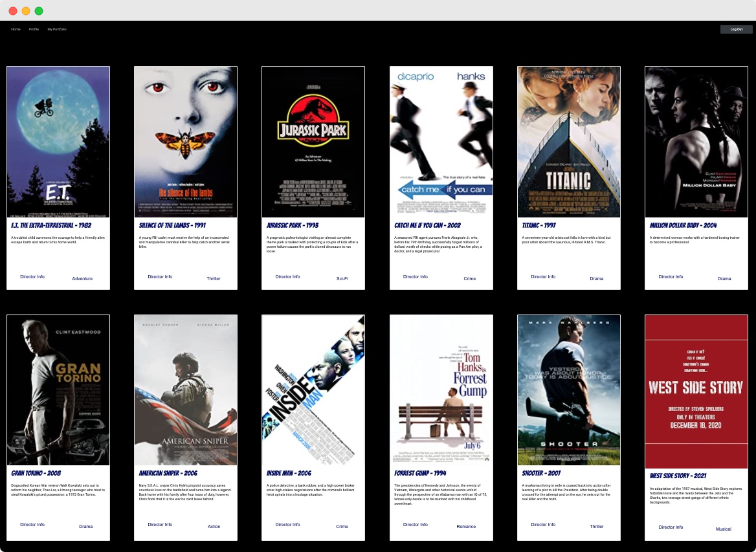Screen dimensions: 756x552
Task: Select the title "Silence of the Lambs - 1991"
Action: [x=173, y=225]
